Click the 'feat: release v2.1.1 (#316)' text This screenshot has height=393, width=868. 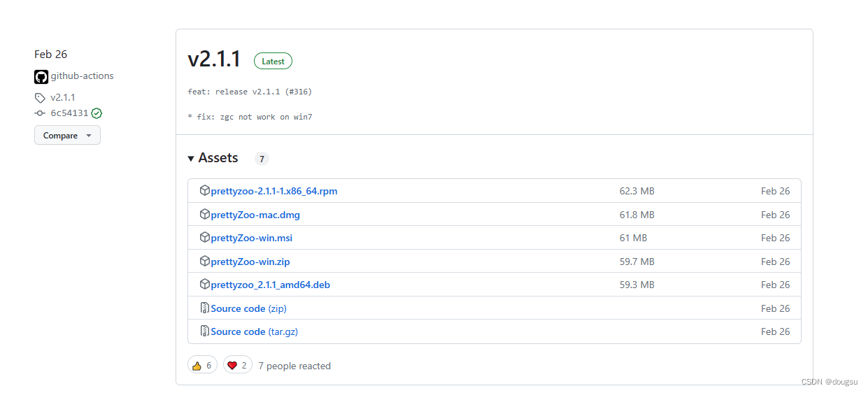[x=250, y=92]
